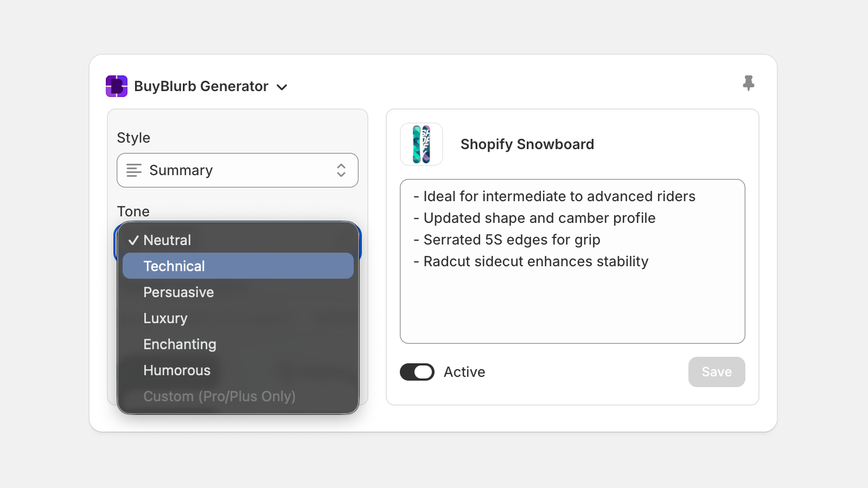Select Persuasive from the tone list
This screenshot has width=868, height=488.
[178, 292]
